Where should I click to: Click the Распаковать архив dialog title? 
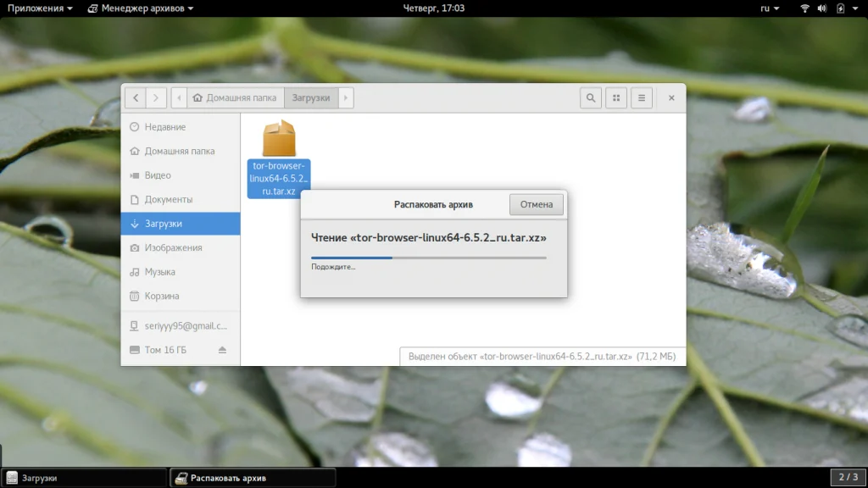pos(433,204)
